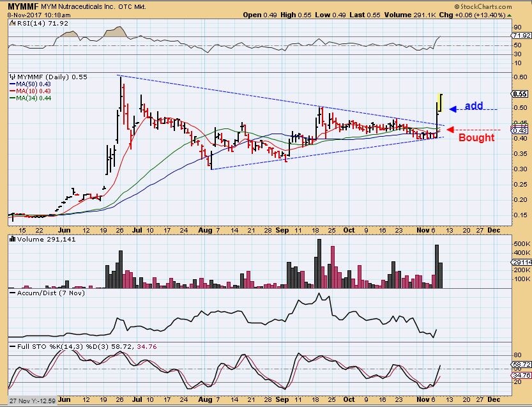Click the bar icon before the Volume label
This screenshot has width=532, height=407.
click(12, 240)
